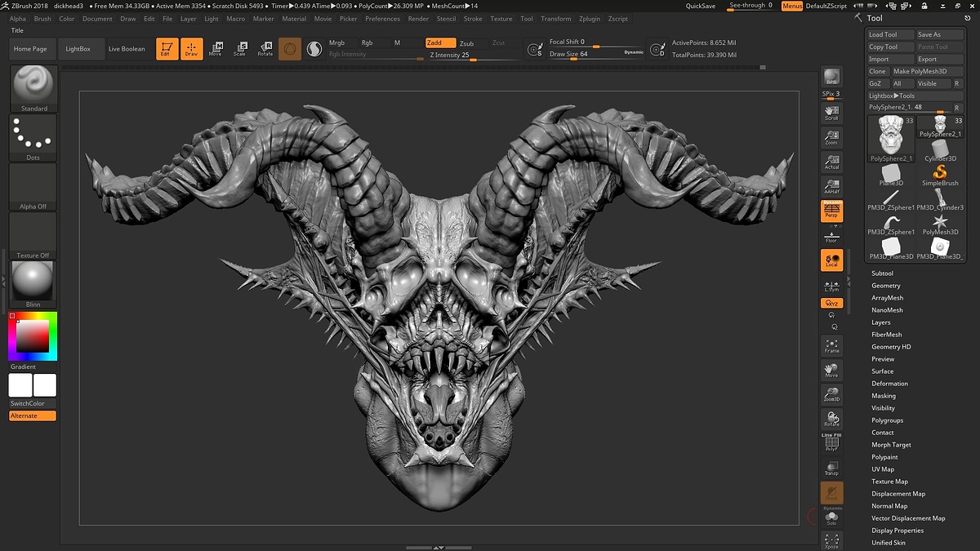Adjust the Draw Size slider
Image resolution: width=980 pixels, height=551 pixels.
(597, 54)
